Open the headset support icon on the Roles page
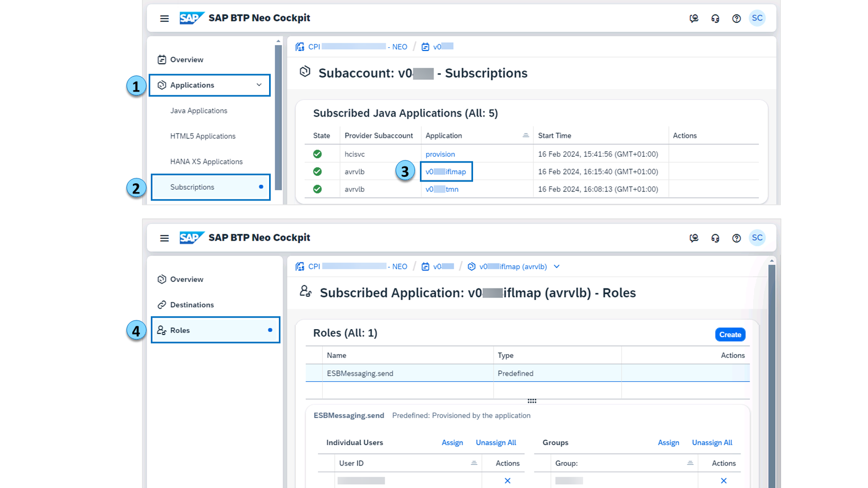Viewport: 868px width, 488px height. pyautogui.click(x=715, y=238)
